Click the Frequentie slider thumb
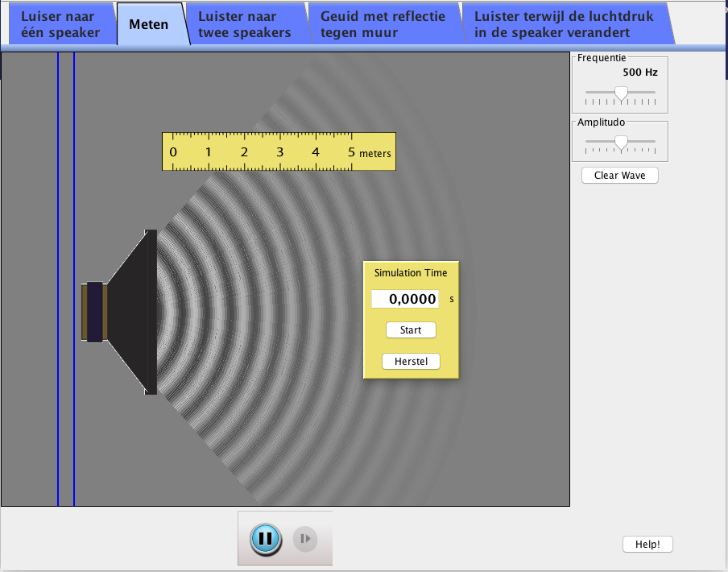 621,93
